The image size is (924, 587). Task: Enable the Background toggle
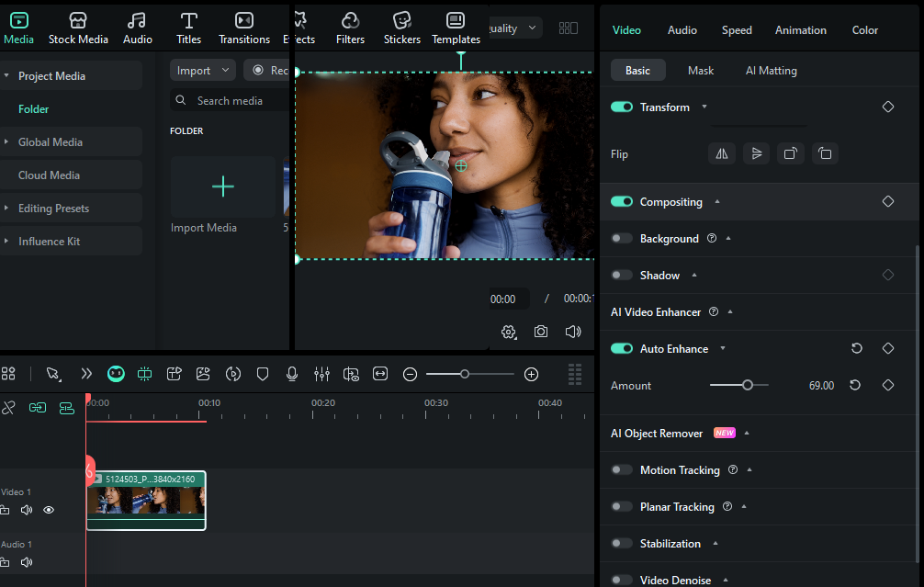622,238
